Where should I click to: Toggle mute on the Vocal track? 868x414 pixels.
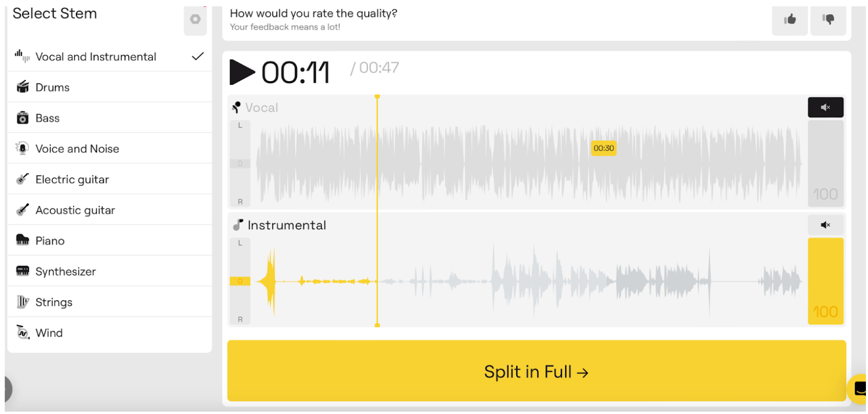click(825, 107)
